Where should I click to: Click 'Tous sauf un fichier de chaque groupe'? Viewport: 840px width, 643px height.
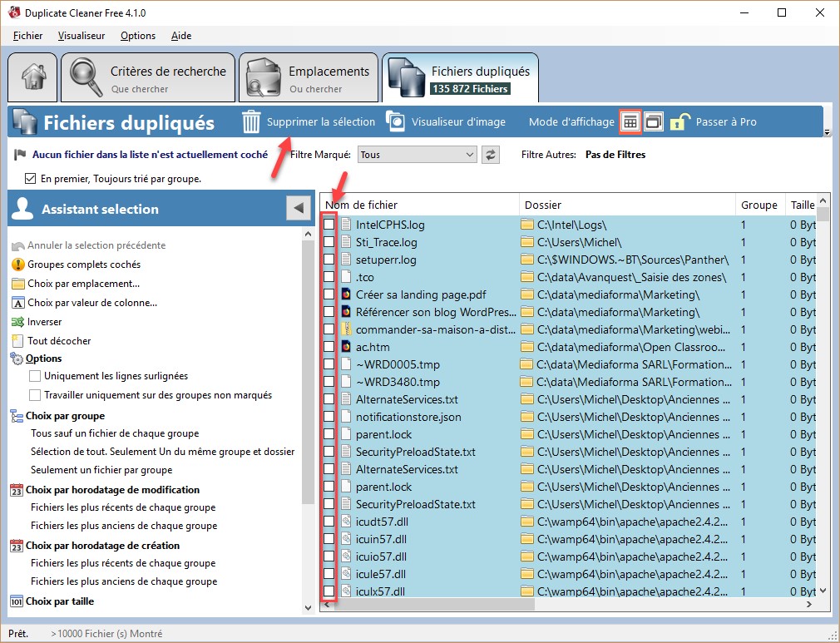pyautogui.click(x=115, y=433)
